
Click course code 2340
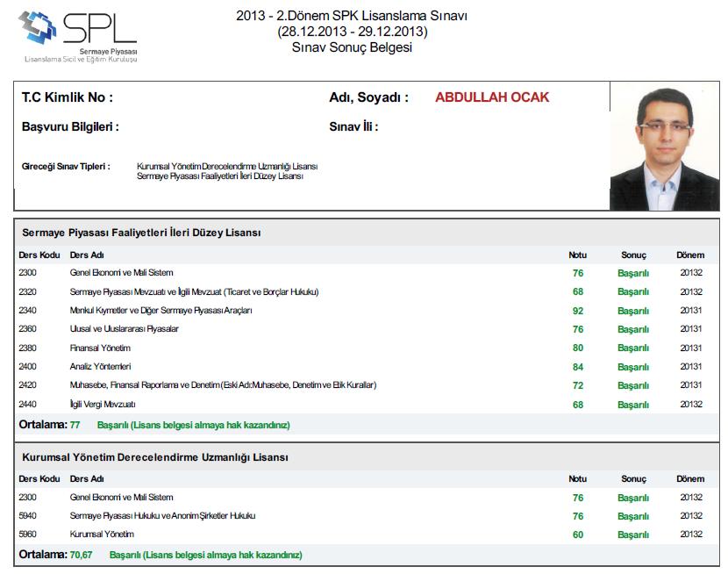pyautogui.click(x=27, y=310)
